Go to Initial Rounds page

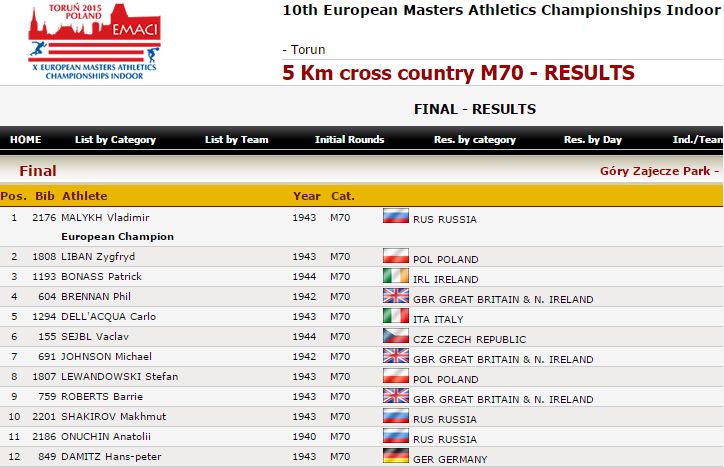click(349, 140)
